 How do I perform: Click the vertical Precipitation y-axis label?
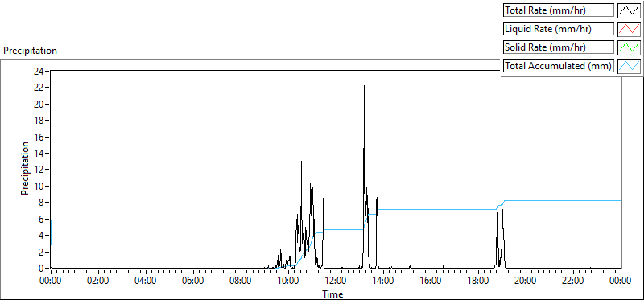point(25,168)
